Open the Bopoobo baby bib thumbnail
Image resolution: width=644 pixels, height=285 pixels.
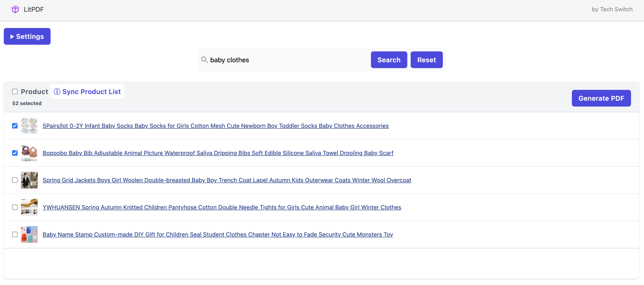29,153
